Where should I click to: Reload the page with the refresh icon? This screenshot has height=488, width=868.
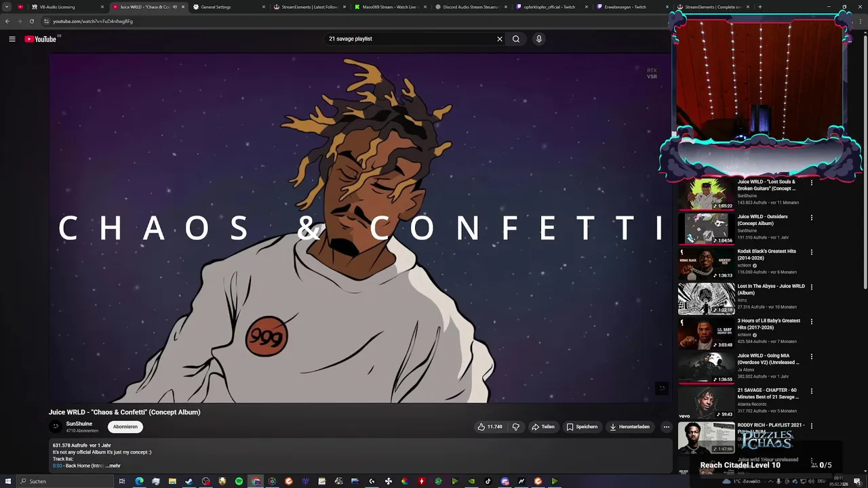[x=31, y=21]
